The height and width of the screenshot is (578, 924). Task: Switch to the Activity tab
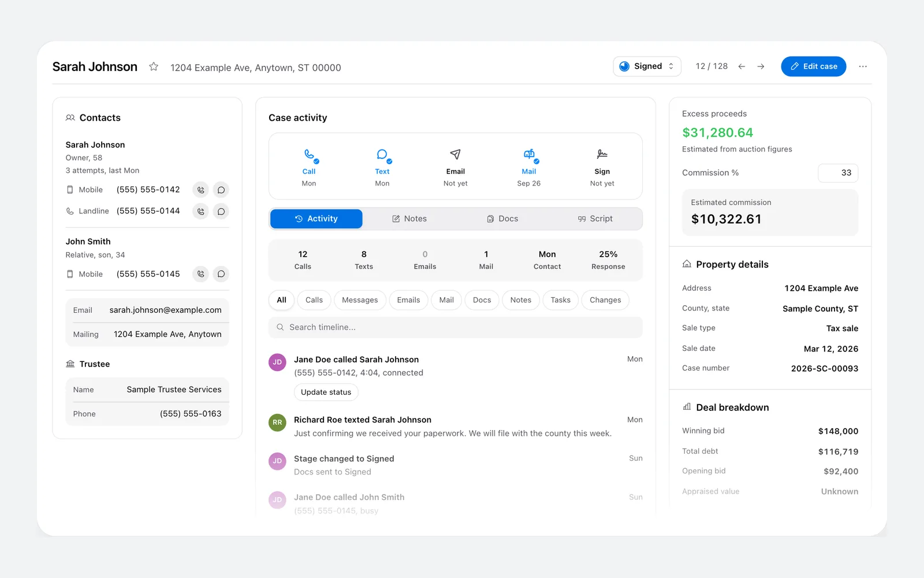[x=316, y=219]
